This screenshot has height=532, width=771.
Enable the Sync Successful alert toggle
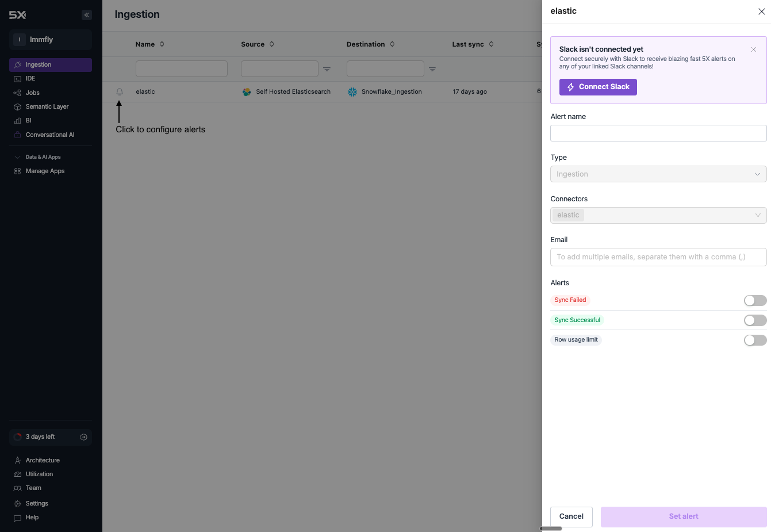(x=755, y=320)
